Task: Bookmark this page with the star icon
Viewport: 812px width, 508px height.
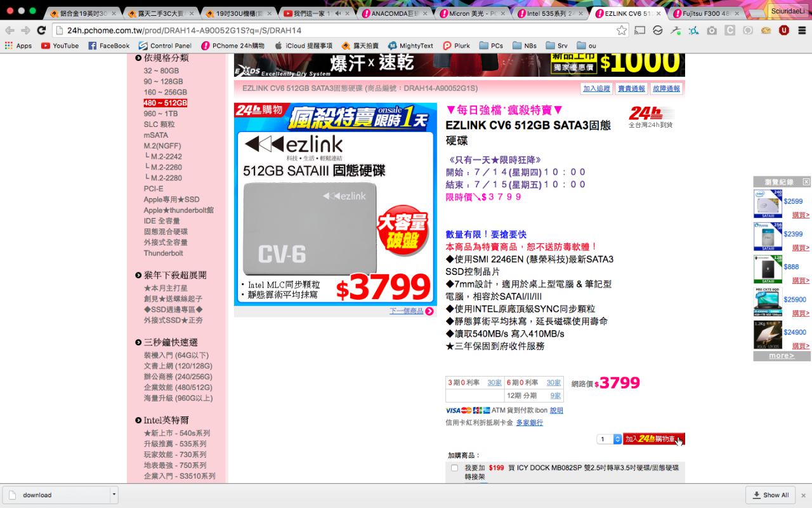Action: point(622,30)
